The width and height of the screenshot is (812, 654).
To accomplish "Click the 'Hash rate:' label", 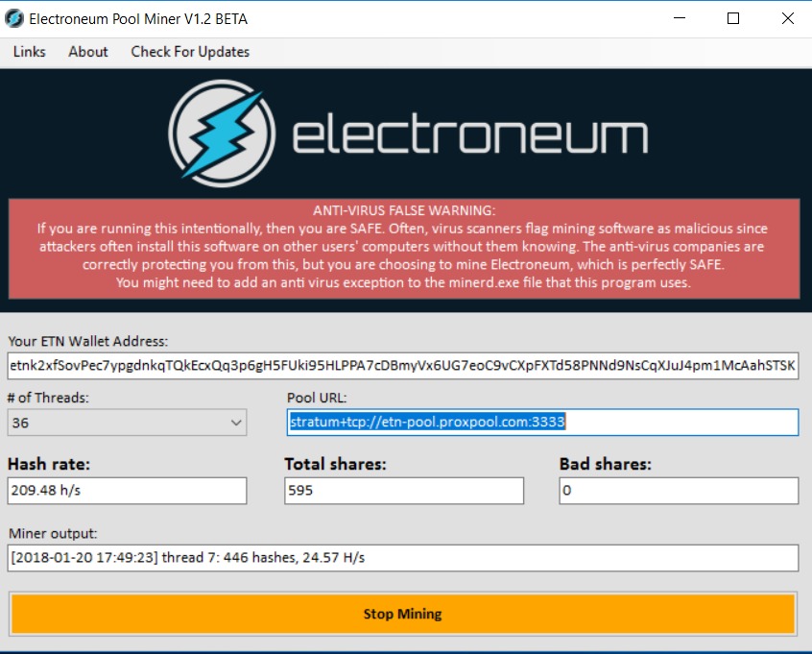I will (x=49, y=464).
